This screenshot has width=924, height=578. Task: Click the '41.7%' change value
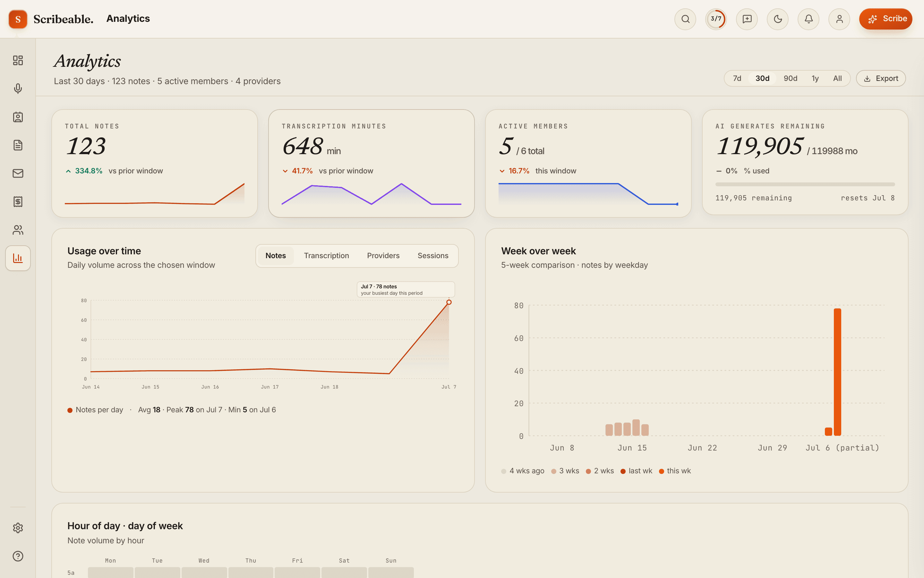tap(302, 171)
